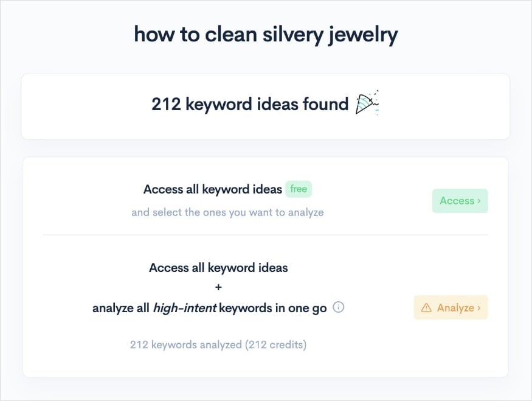Click the chevron arrow inside the Access button
The width and height of the screenshot is (532, 401).
coord(477,201)
